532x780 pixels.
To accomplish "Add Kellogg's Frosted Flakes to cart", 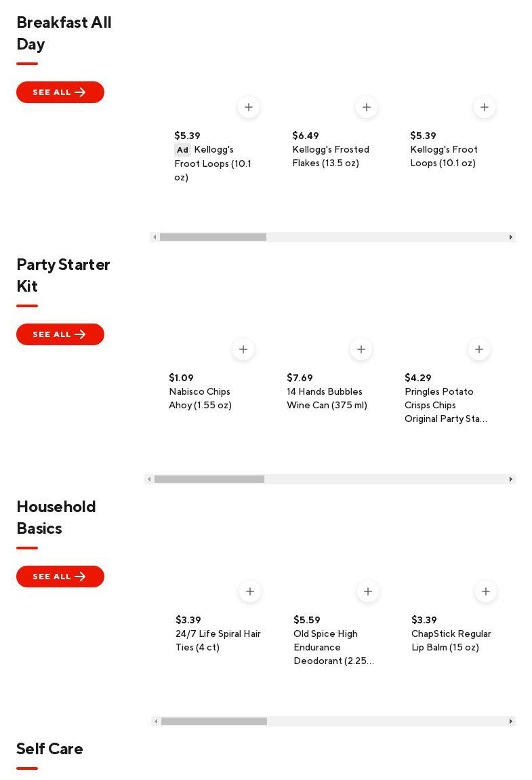I will coord(367,107).
